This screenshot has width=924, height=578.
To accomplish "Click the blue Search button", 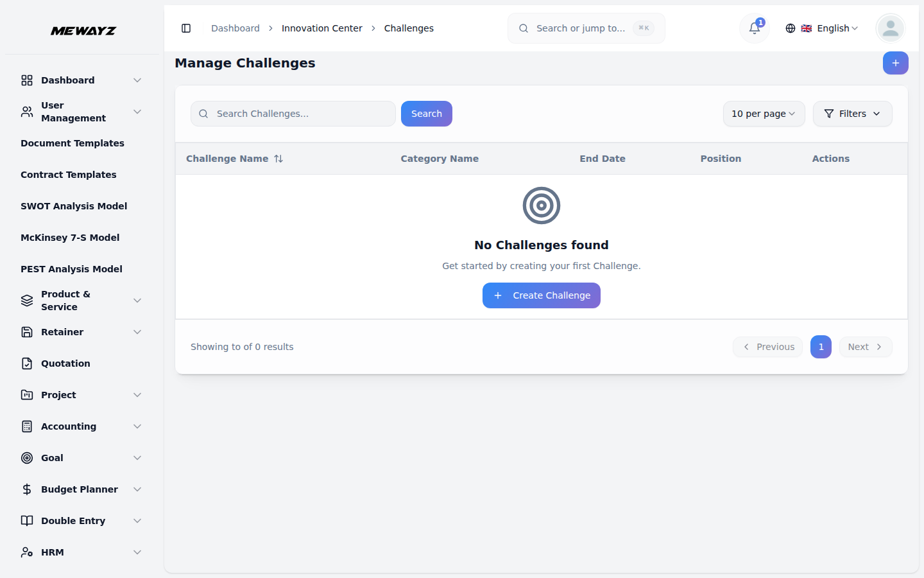I will coord(427,114).
